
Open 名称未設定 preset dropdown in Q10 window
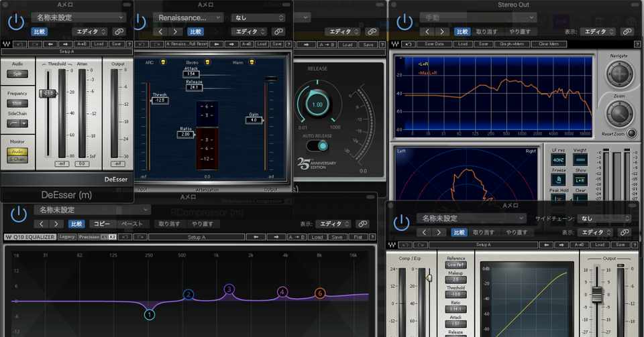coord(93,210)
